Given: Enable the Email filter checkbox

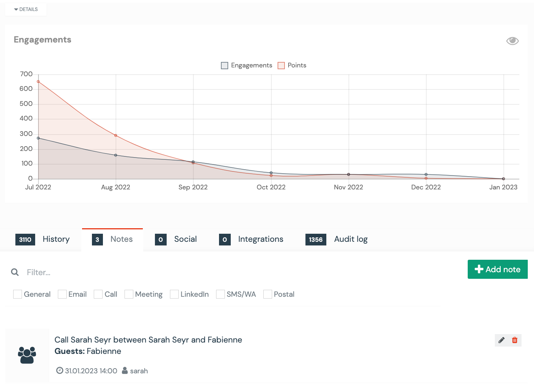Looking at the screenshot, I should [x=62, y=294].
